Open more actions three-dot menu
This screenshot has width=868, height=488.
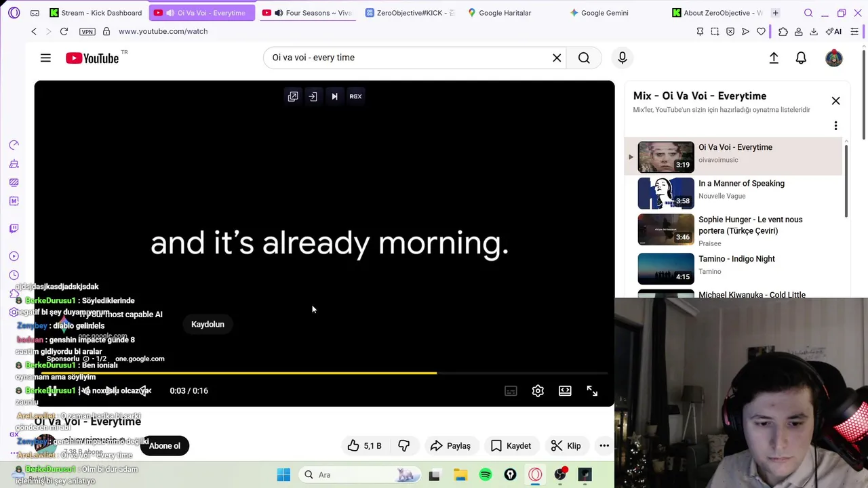604,446
